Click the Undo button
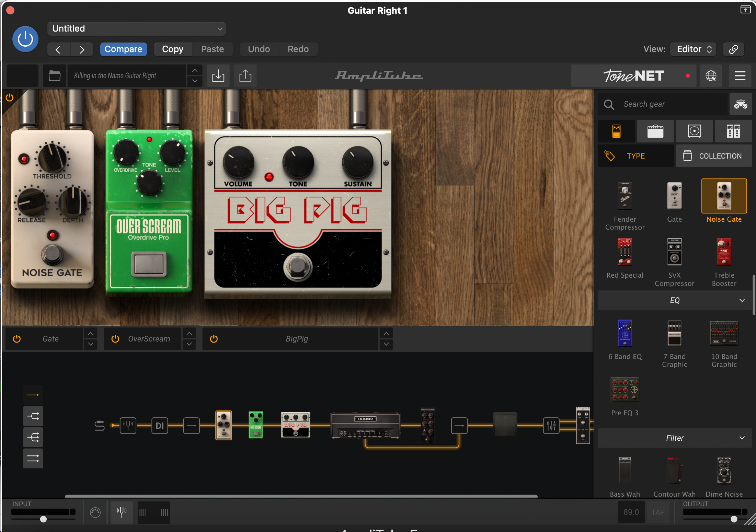Screen dimensions: 756x532 259,49
